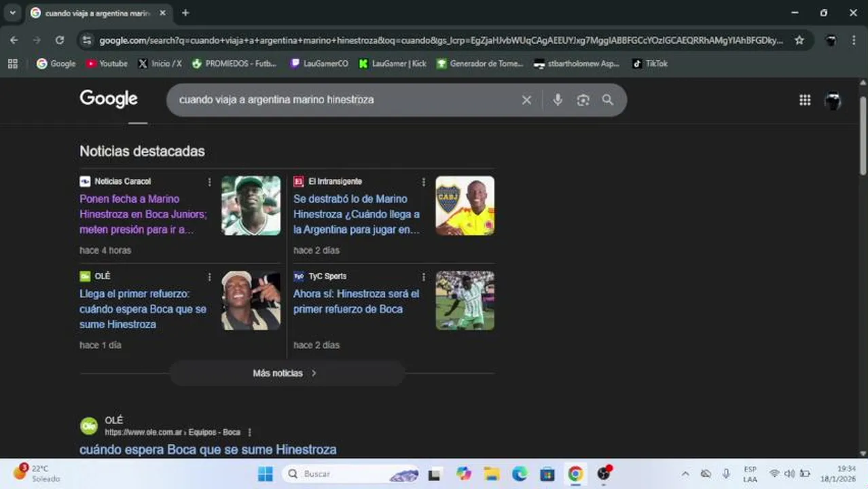Open options for El Intransigente article
The height and width of the screenshot is (489, 868).
click(x=423, y=182)
